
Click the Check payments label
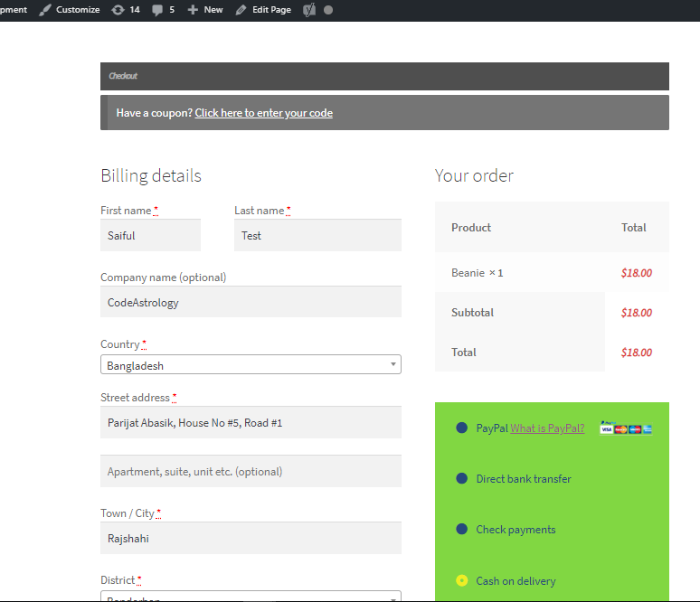point(516,530)
